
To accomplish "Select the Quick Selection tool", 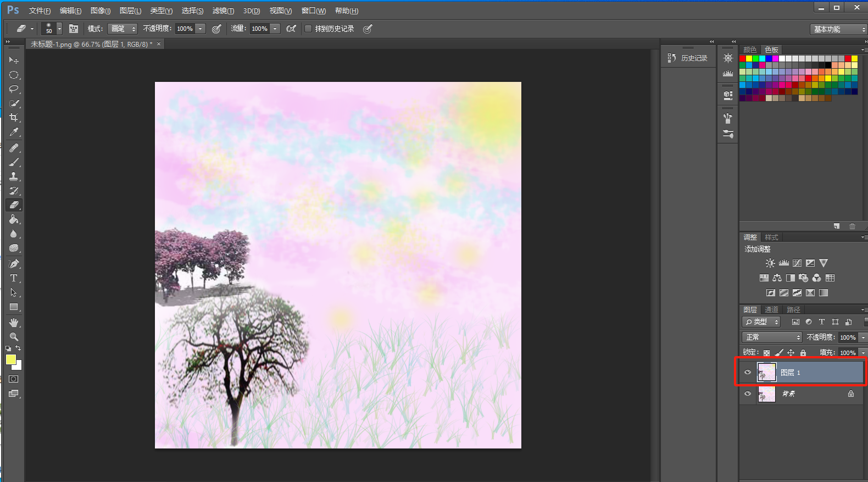I will tap(14, 103).
